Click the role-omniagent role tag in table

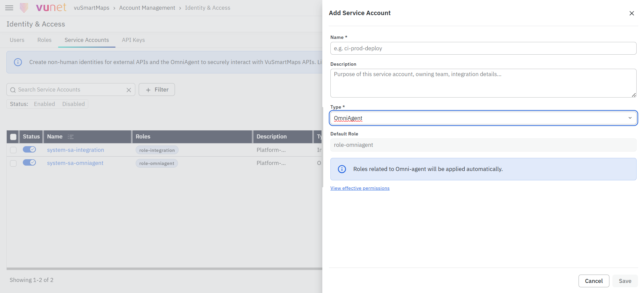pyautogui.click(x=157, y=163)
